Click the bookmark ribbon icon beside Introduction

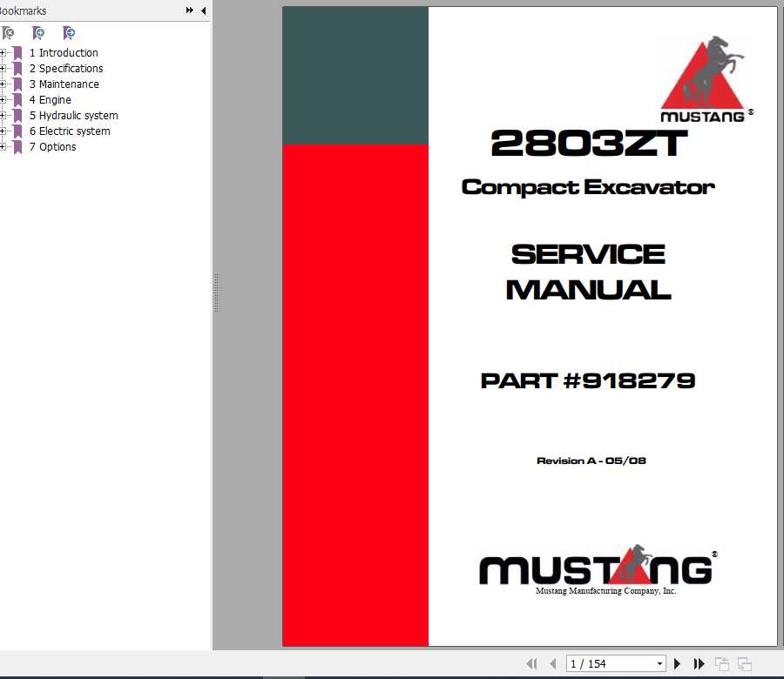17,53
